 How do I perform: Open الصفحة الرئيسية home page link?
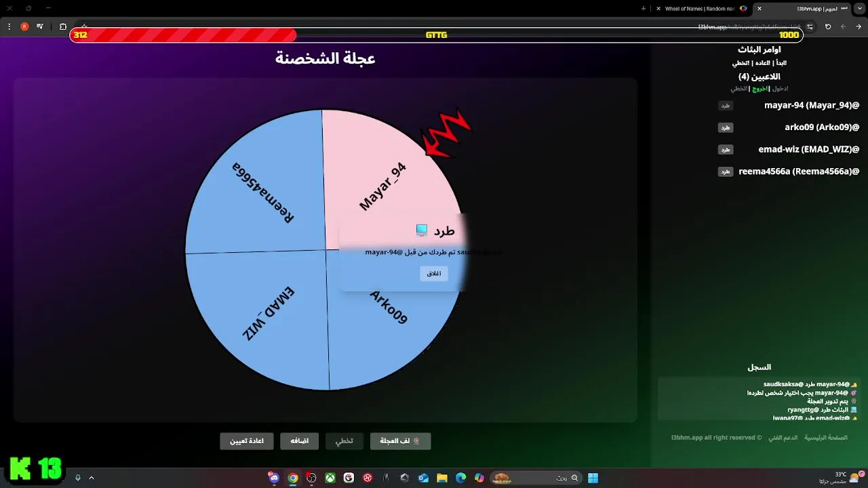[826, 438]
